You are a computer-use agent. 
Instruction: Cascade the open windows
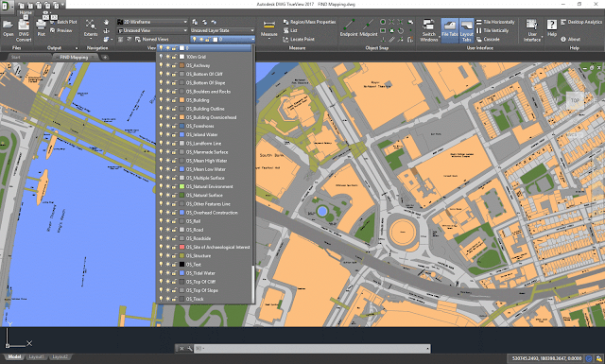(488, 39)
